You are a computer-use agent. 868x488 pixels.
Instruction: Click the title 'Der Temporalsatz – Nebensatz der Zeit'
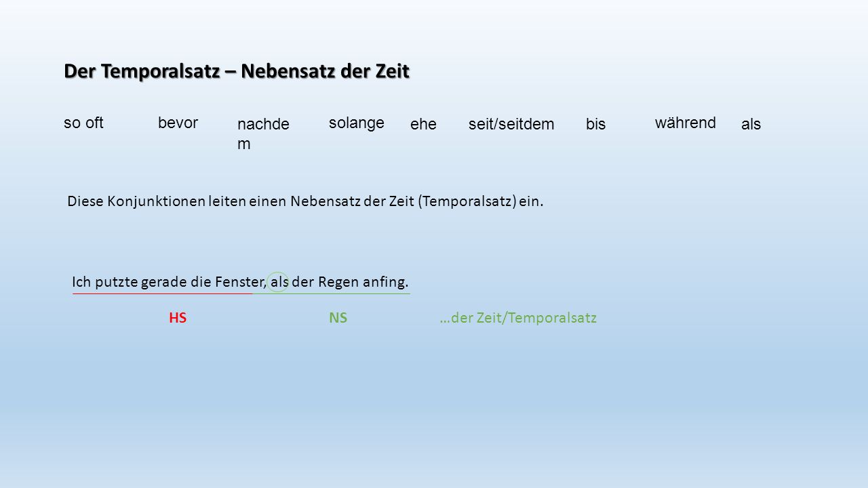point(237,70)
